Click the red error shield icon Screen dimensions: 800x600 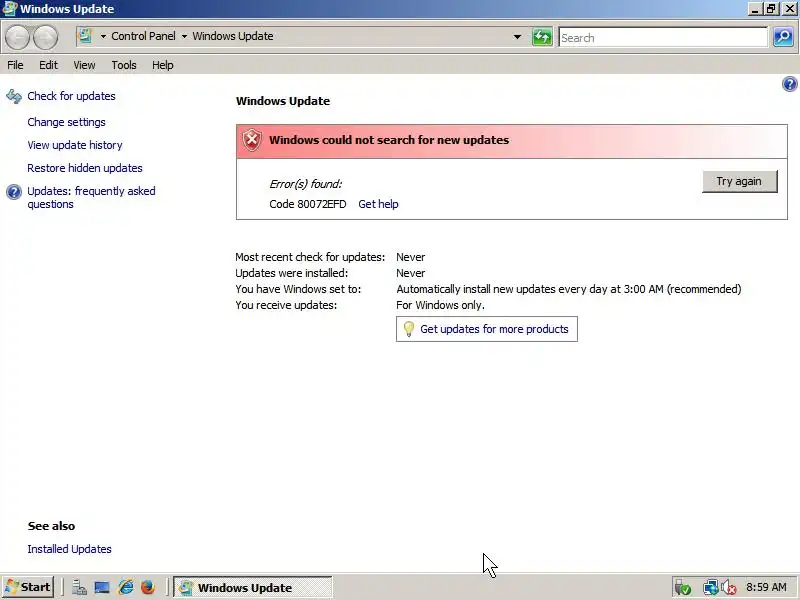coord(252,140)
